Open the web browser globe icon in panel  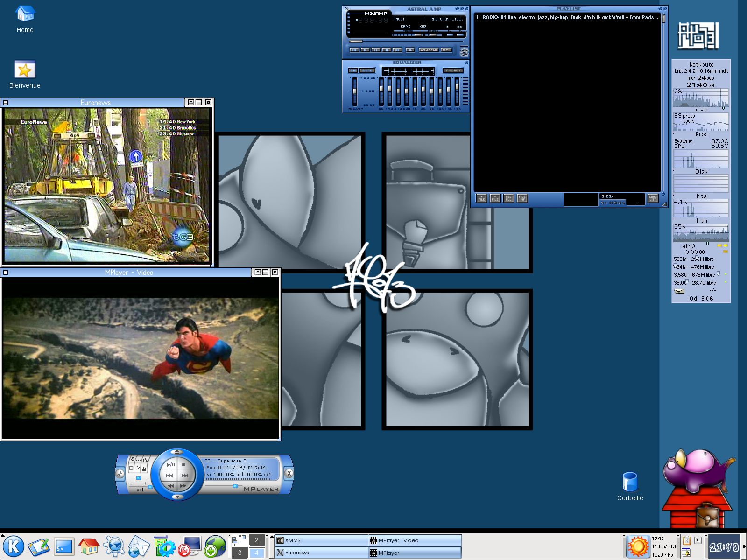click(x=114, y=546)
